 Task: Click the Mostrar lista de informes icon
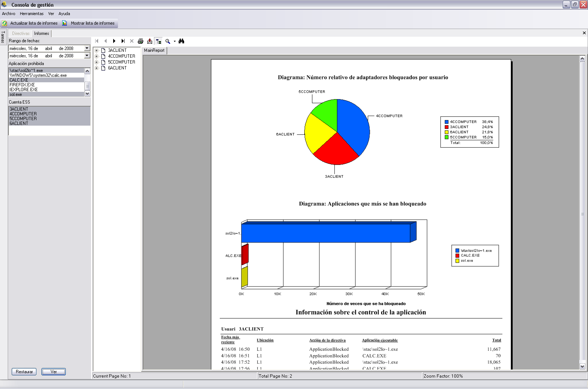65,23
